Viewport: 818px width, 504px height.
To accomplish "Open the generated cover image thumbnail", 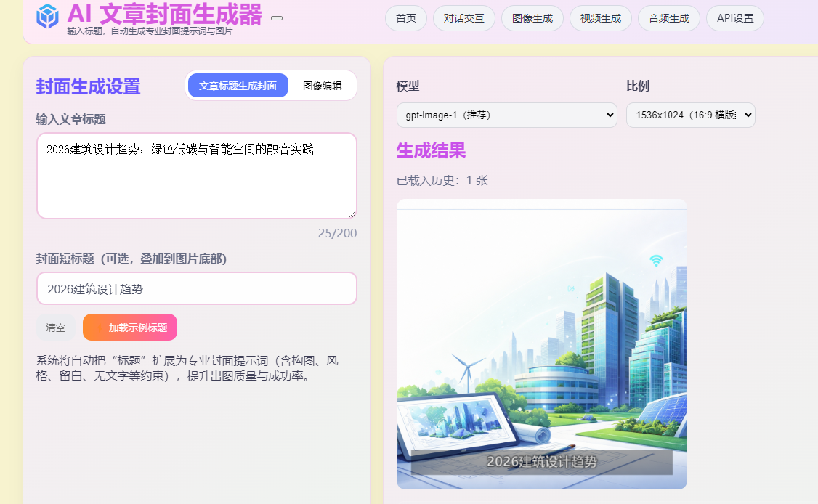I will coord(541,344).
